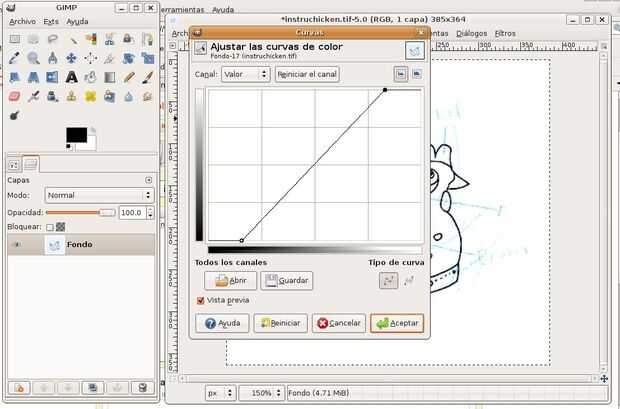Select the Scale tool

point(147,58)
